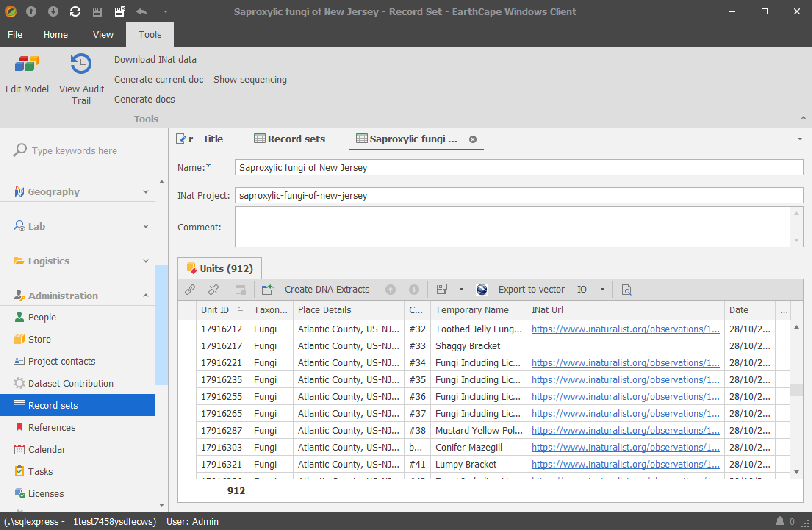Viewport: 812px width, 530px height.
Task: Open the File menu
Action: (x=15, y=35)
